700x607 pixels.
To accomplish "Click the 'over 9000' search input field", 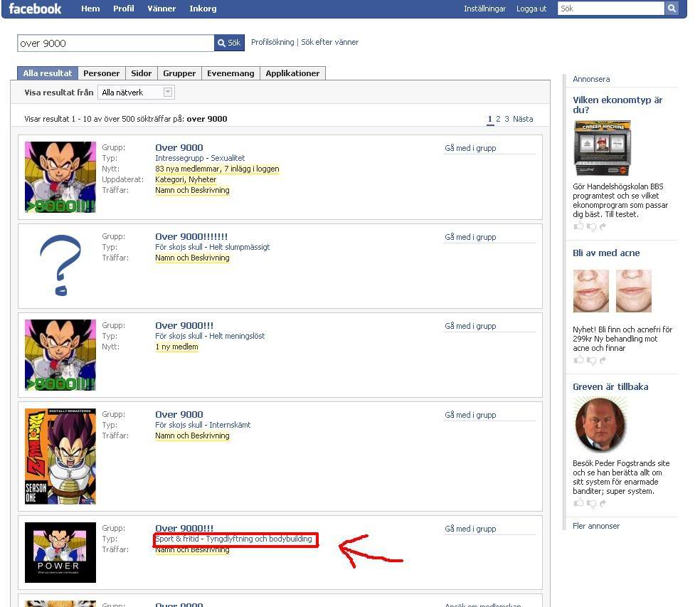I will [116, 43].
